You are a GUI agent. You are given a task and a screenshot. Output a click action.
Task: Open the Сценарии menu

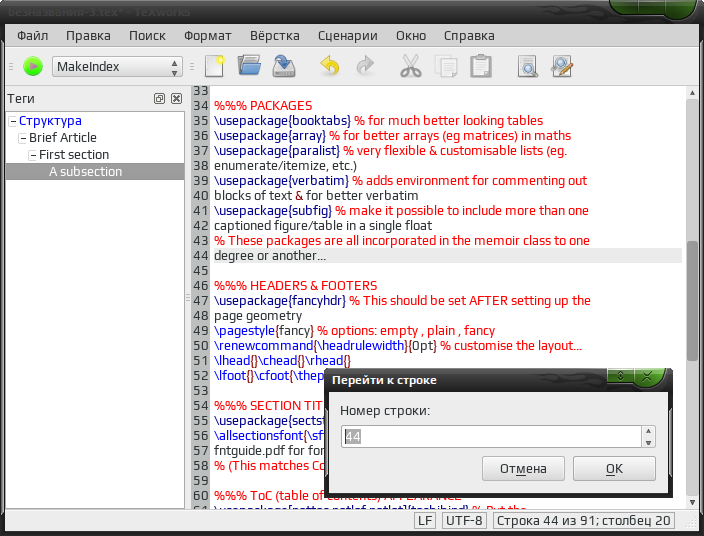348,35
